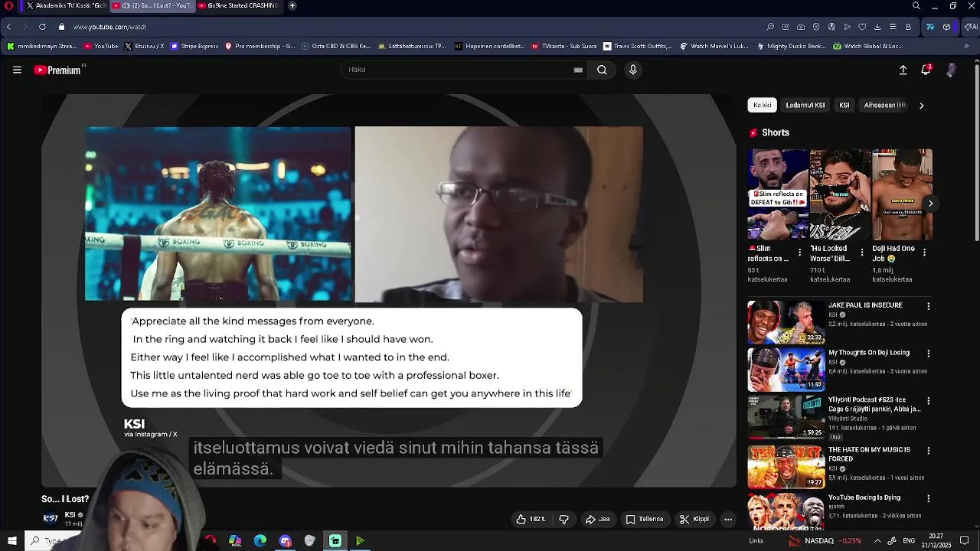
Task: Open the on-screen keyboard icon in search box
Action: (578, 70)
